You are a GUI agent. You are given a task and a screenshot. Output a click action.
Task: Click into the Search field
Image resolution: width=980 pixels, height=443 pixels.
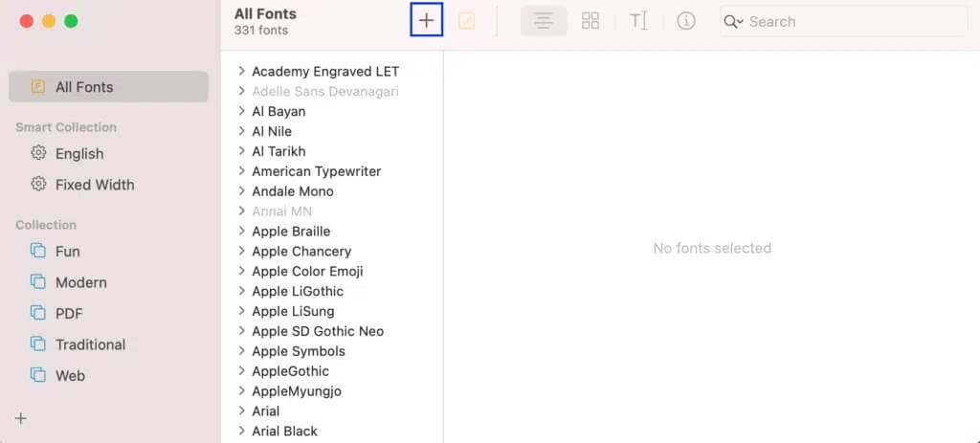pyautogui.click(x=844, y=21)
